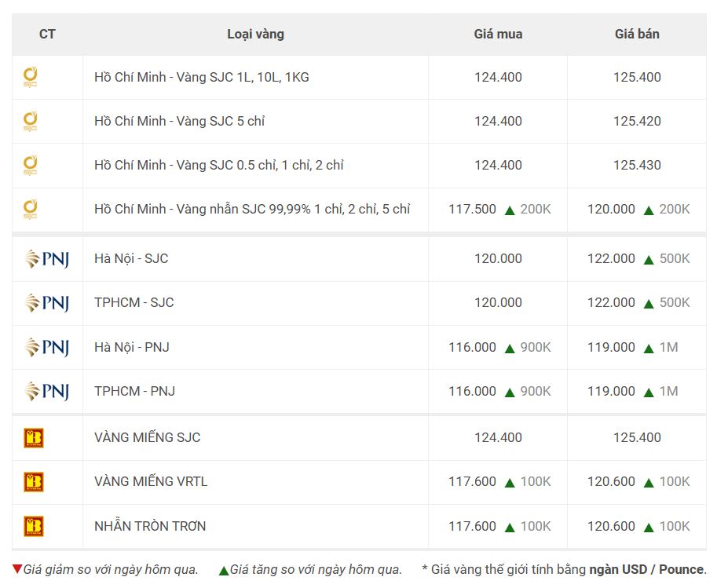Select the Loại vàng column header
The image size is (717, 588).
[255, 35]
